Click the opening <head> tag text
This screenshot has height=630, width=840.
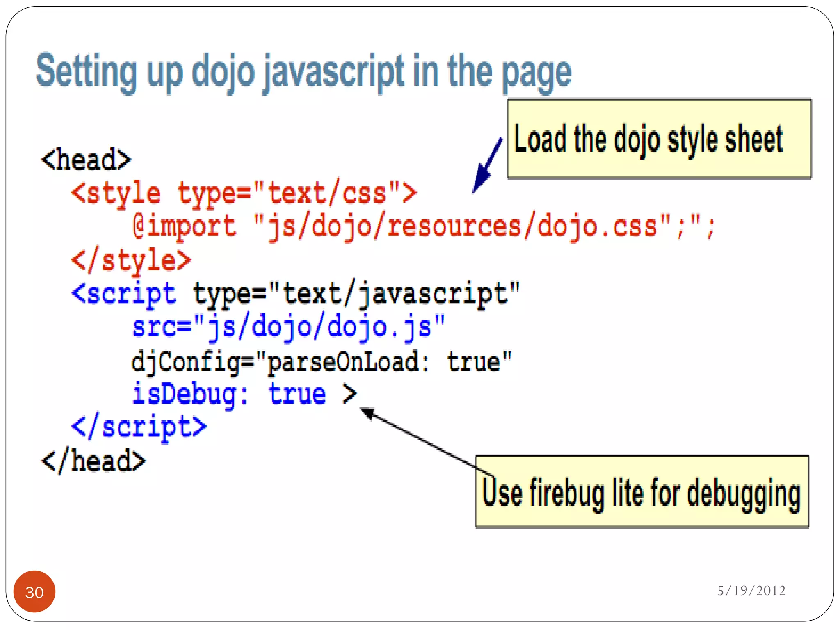(86, 160)
